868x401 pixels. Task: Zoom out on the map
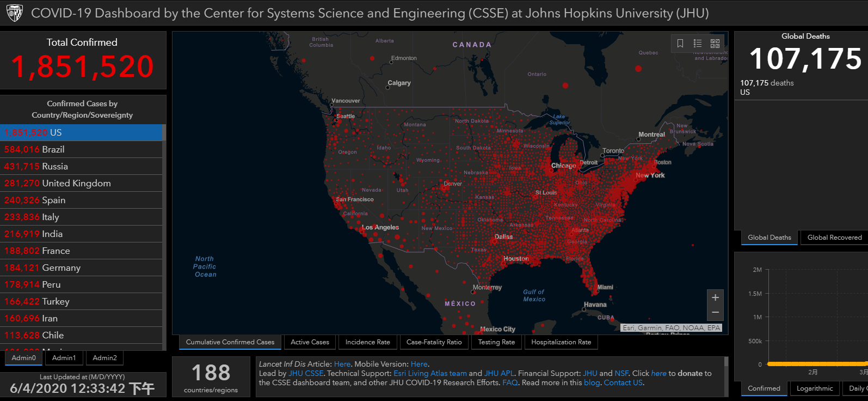715,313
